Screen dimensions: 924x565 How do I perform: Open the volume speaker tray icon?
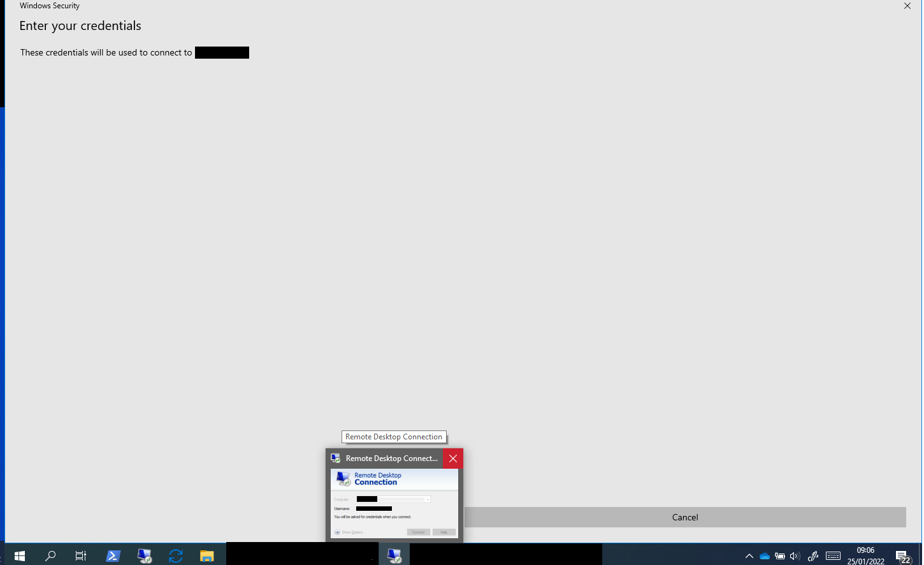795,556
